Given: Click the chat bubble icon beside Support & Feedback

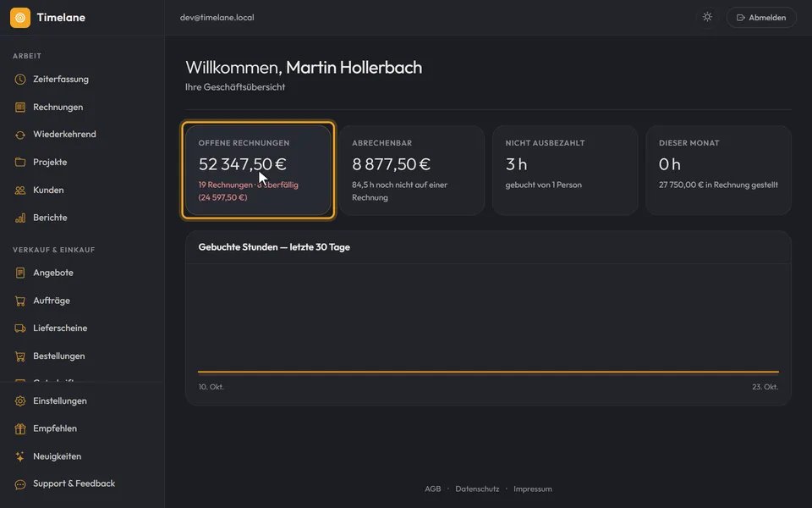Looking at the screenshot, I should point(20,484).
